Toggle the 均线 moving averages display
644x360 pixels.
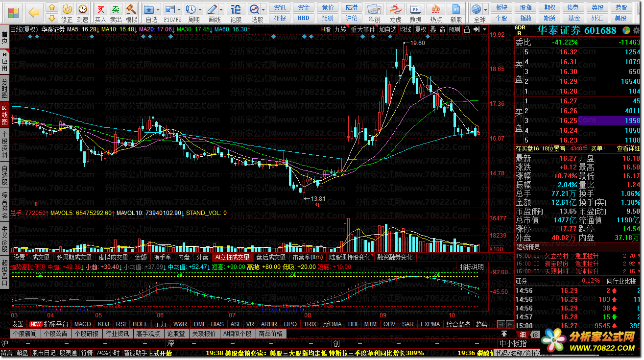point(405,29)
